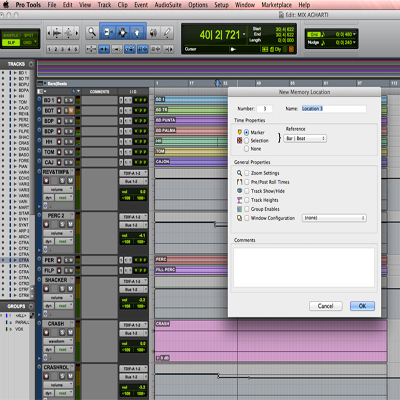Click the timeline marker in Bars|Beats ruler
This screenshot has height=400, width=400.
click(217, 83)
